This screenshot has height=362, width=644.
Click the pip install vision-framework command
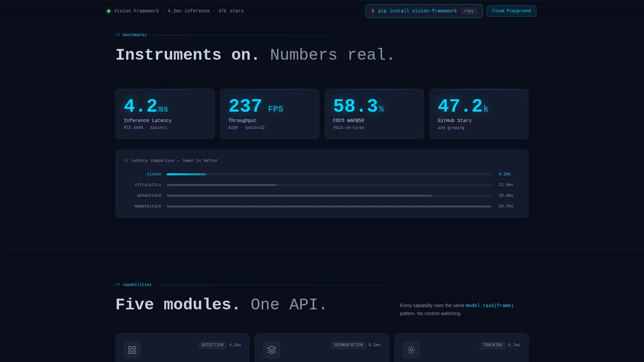point(418,11)
